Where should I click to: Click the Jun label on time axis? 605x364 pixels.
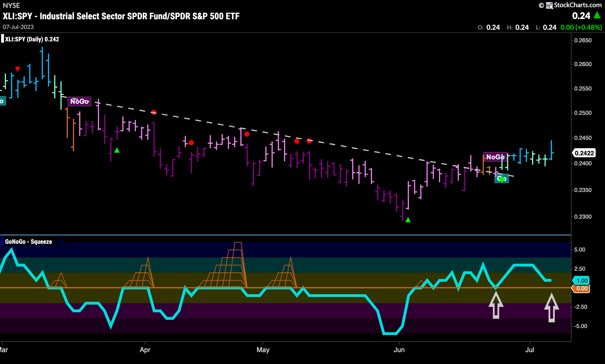tap(399, 350)
